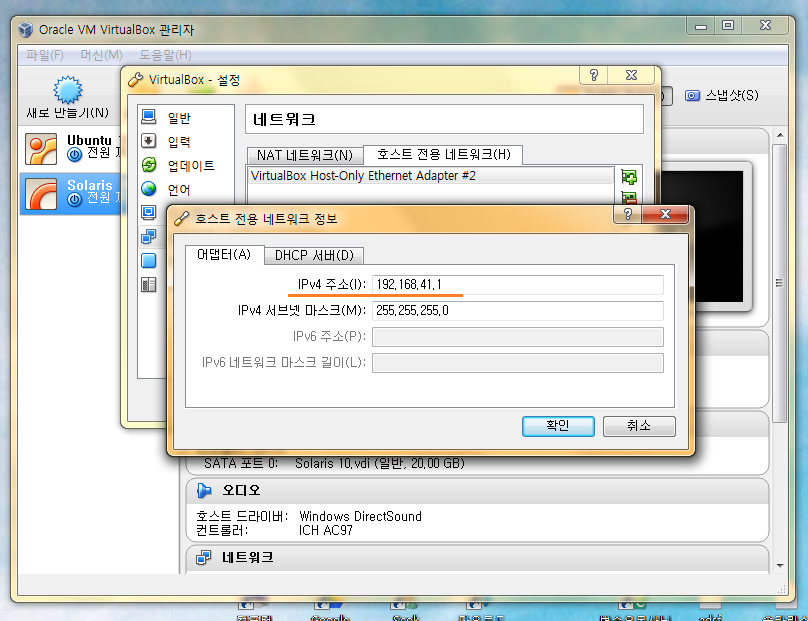Click the details pane scrollbar thumb
Image resolution: width=808 pixels, height=621 pixels.
tap(780, 282)
